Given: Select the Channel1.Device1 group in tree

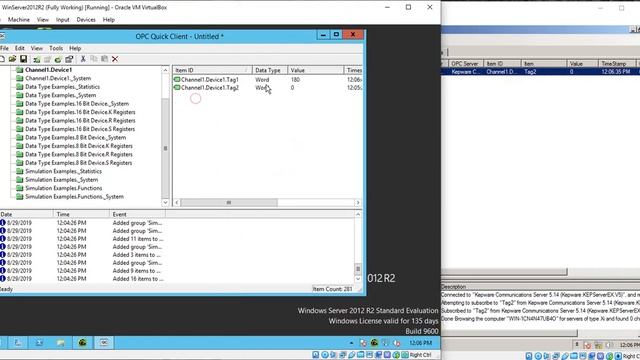Looking at the screenshot, I should point(49,70).
